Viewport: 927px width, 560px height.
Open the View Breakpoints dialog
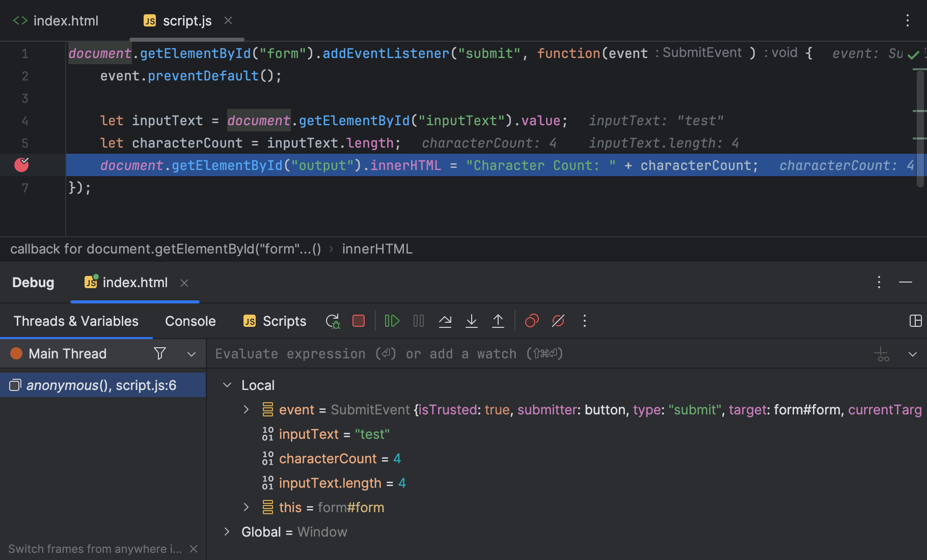tap(532, 321)
